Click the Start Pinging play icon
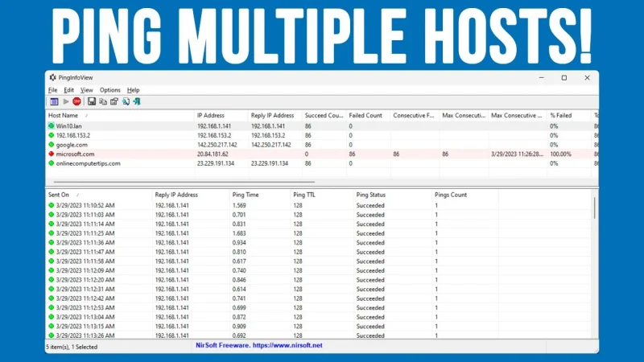 tap(65, 101)
